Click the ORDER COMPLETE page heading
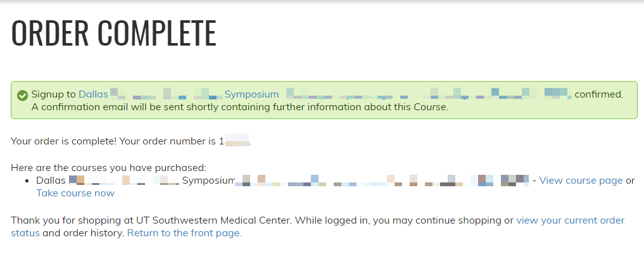Image resolution: width=644 pixels, height=254 pixels. pos(114,34)
